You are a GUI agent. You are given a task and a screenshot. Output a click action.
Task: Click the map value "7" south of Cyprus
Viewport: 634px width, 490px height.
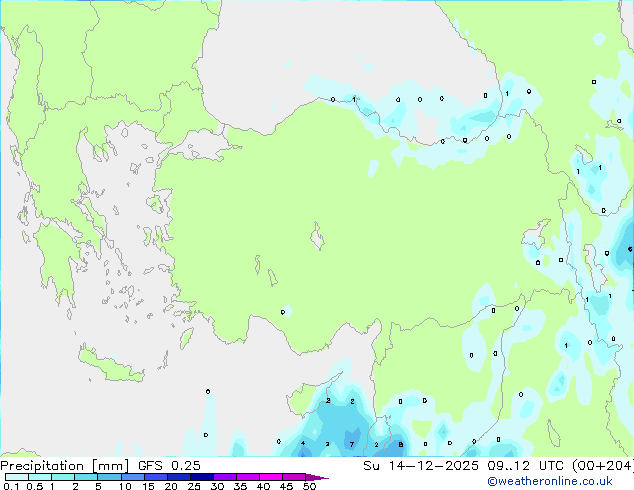[352, 444]
